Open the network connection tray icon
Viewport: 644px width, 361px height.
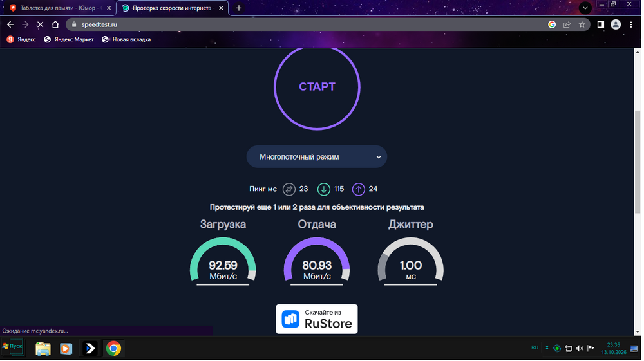click(x=569, y=348)
